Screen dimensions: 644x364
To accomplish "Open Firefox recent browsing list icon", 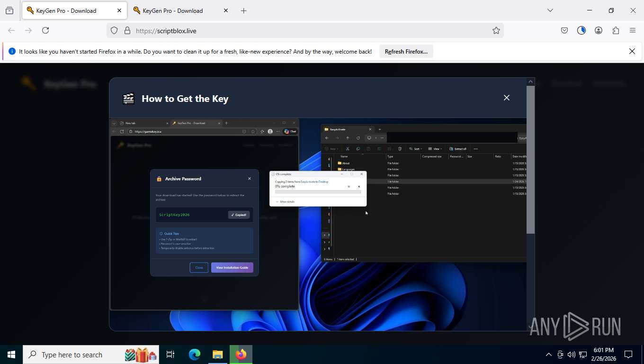I will [9, 10].
